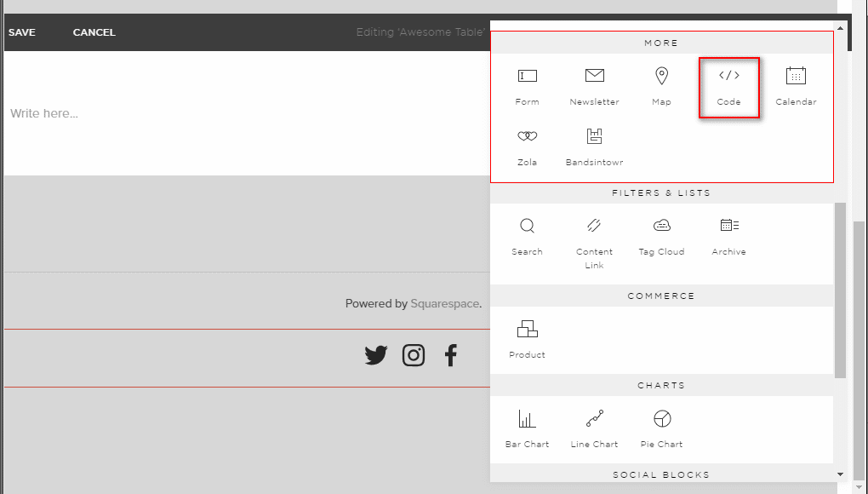Open the Twitter social icon
The height and width of the screenshot is (494, 868).
375,355
